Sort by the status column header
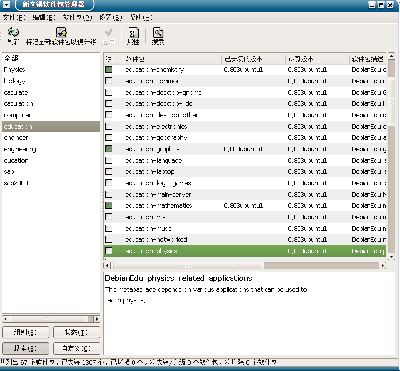The image size is (400, 371). (113, 59)
